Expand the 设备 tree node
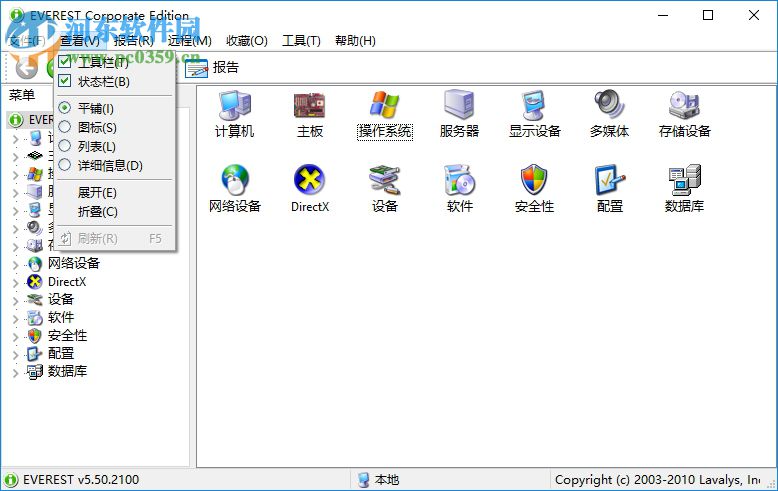 click(x=15, y=301)
